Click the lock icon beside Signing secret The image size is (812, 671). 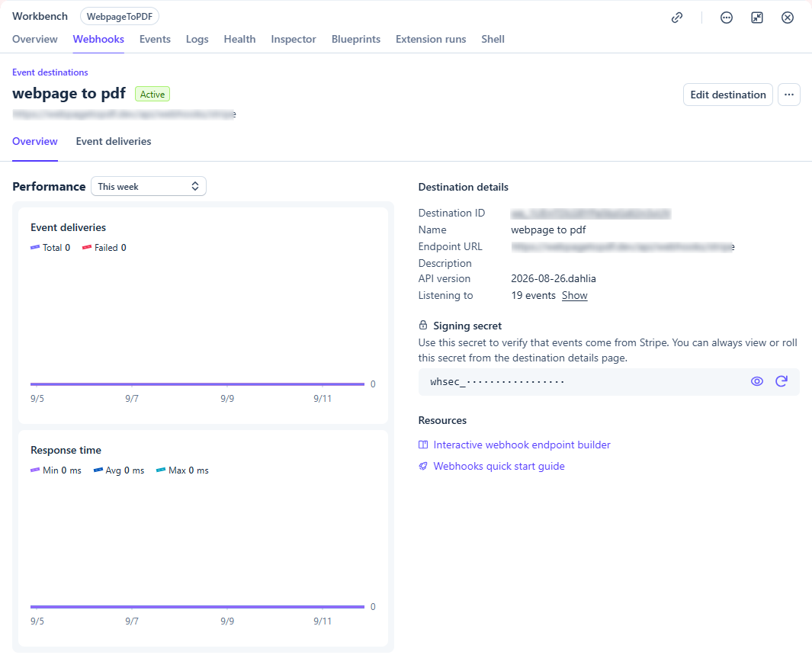pyautogui.click(x=423, y=325)
